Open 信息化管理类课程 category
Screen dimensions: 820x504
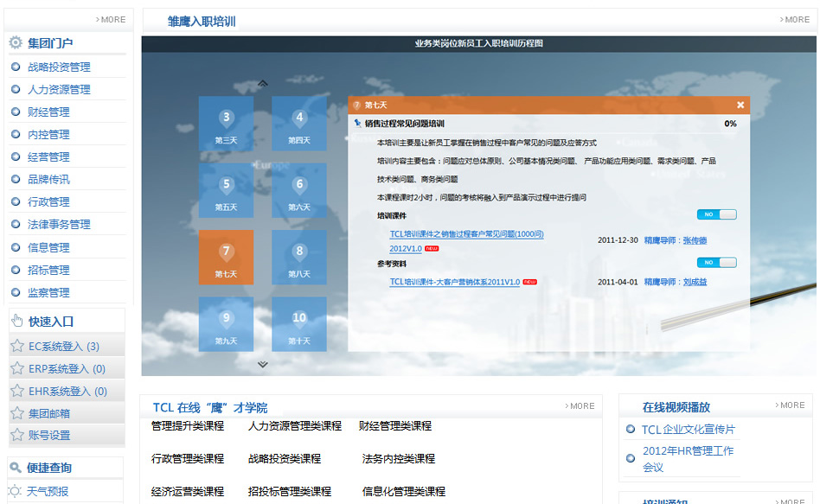[403, 492]
